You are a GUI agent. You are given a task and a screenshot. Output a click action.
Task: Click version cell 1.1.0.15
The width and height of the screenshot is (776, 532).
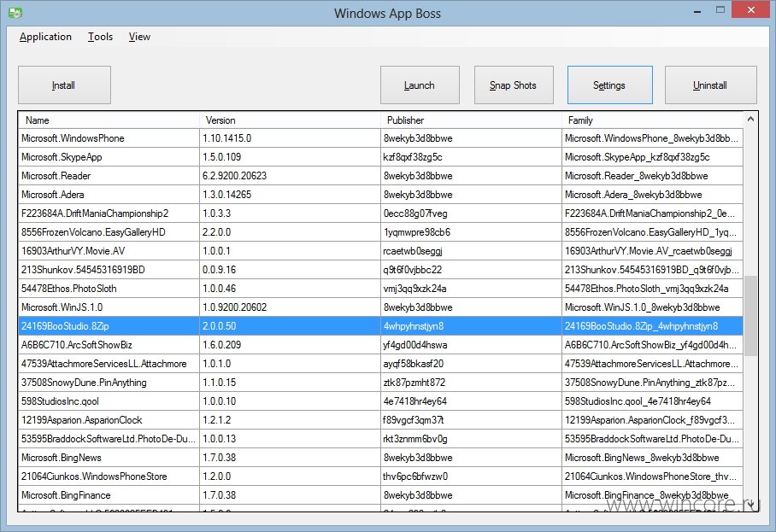[x=290, y=383]
